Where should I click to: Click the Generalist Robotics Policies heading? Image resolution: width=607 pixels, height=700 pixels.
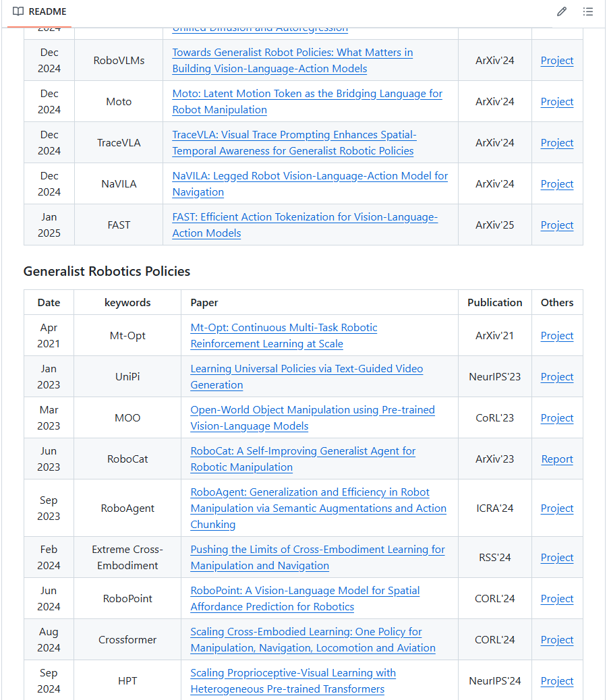(107, 271)
